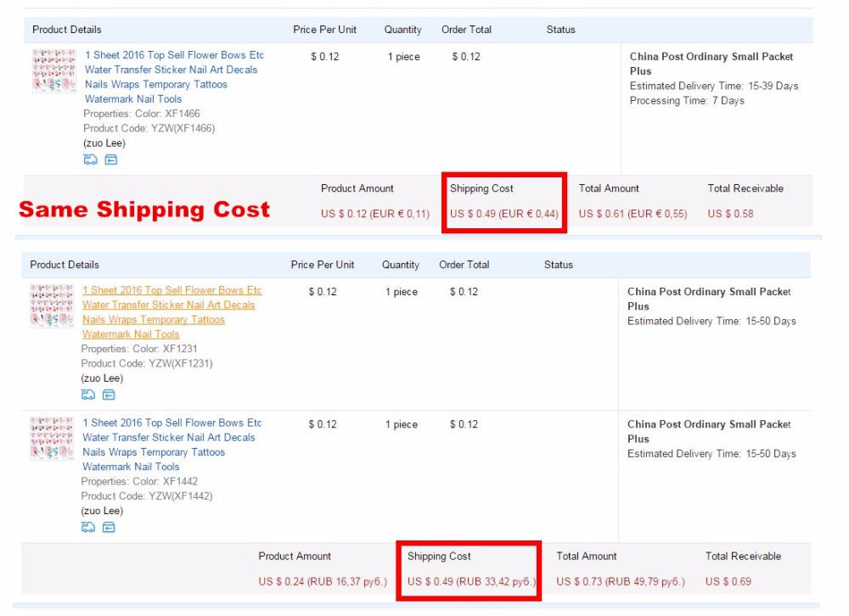The image size is (849, 616).
Task: Click the red Same Shipping Cost label
Action: (x=144, y=210)
